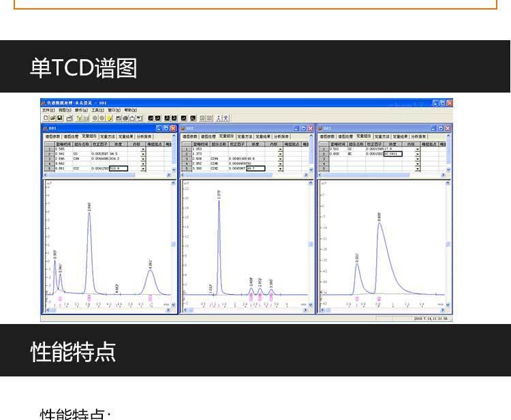Open the 文件 menu
511x420 pixels.
tap(48, 110)
